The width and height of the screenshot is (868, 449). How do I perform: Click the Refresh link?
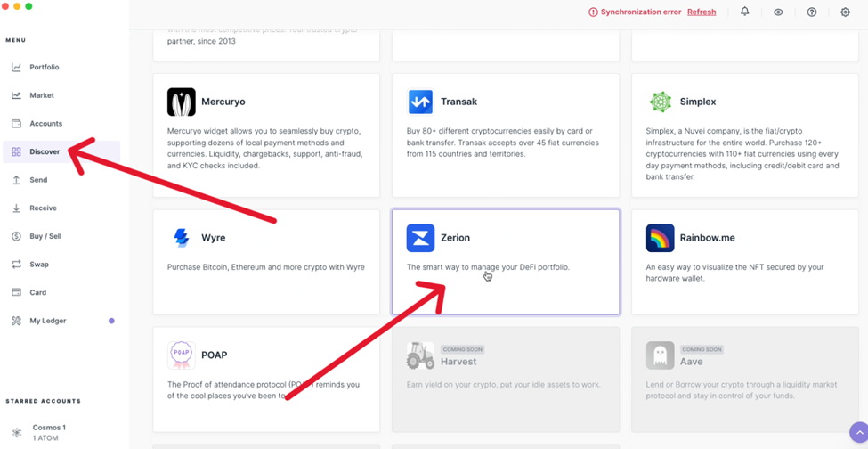coord(702,12)
